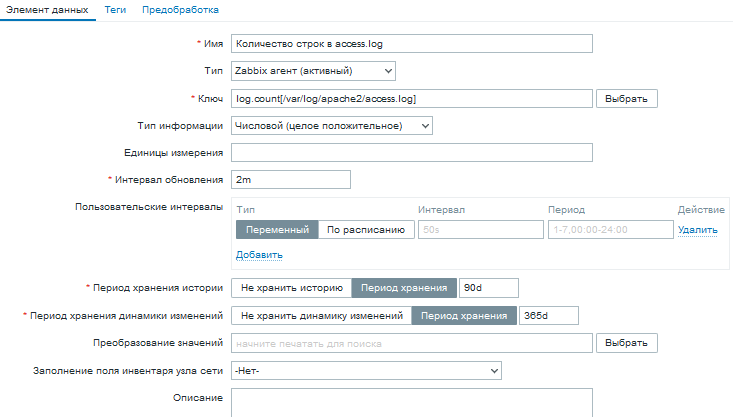Open the Предобработка tab

point(181,9)
